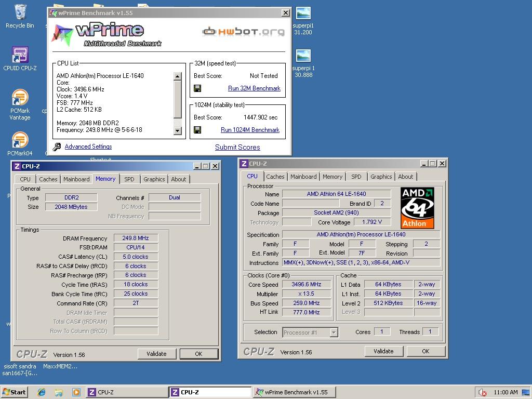The height and width of the screenshot is (399, 532).
Task: Open the SPD tab in the right CPU-Z window
Action: pos(356,177)
